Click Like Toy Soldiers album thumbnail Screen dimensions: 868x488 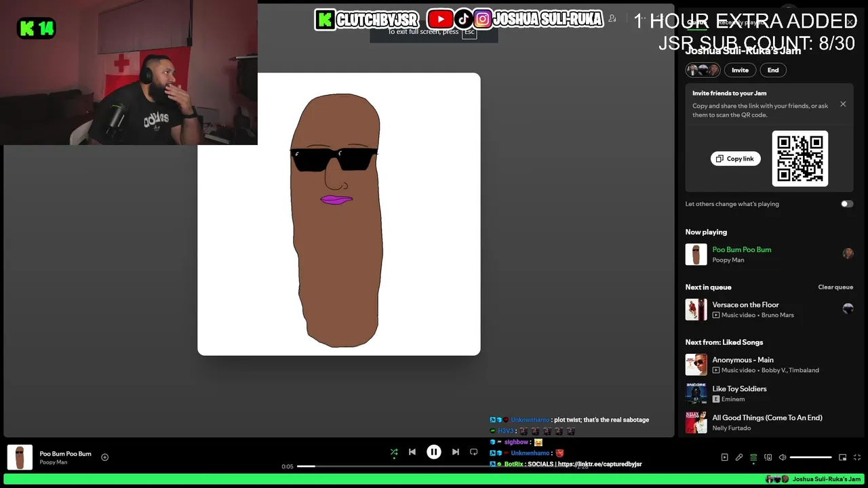696,394
